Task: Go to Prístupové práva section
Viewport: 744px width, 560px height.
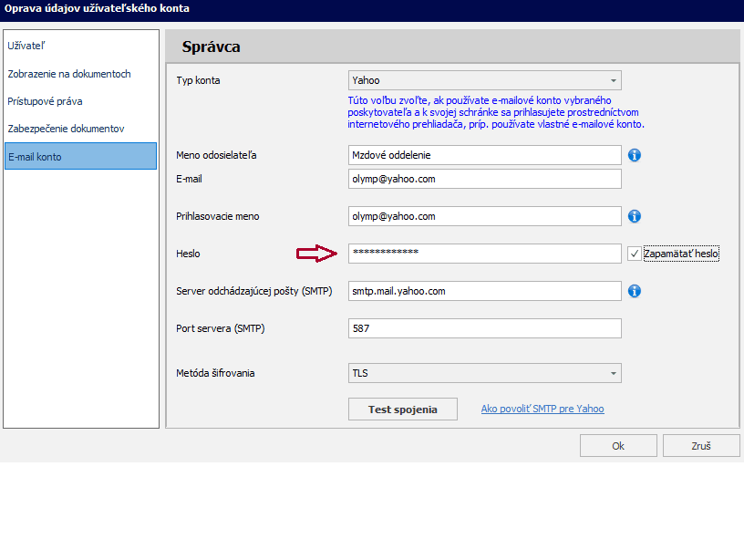Action: (45, 101)
